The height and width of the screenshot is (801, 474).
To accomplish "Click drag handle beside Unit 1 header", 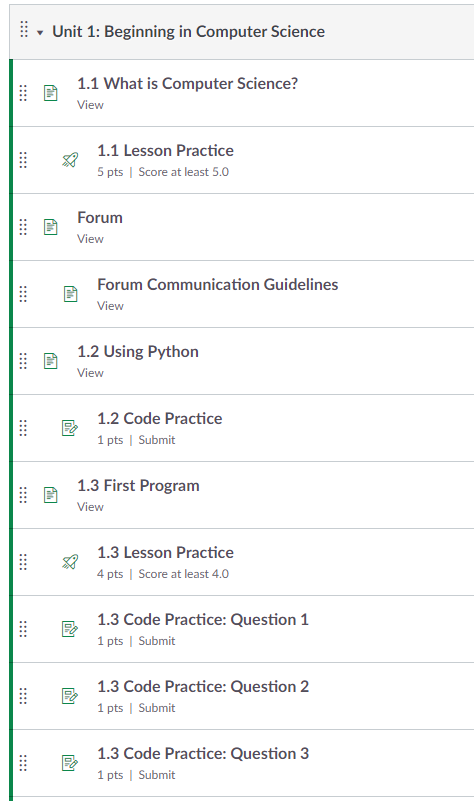I will click(24, 29).
